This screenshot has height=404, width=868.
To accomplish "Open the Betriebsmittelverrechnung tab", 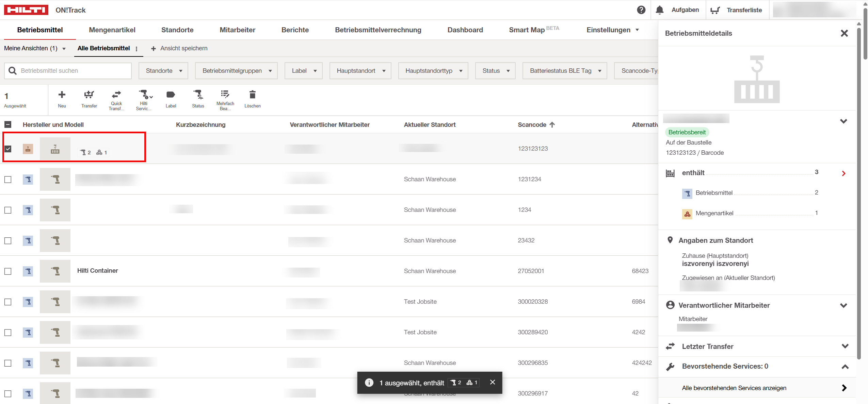I will [x=378, y=30].
